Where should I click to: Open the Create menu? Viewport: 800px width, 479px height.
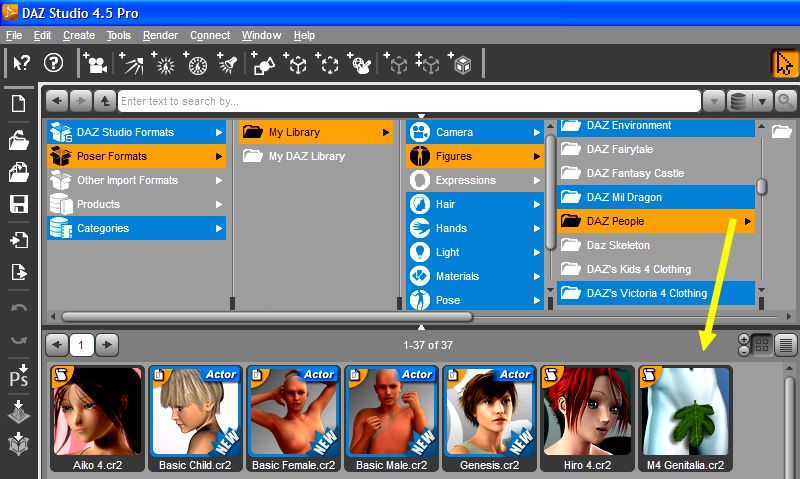(x=79, y=35)
